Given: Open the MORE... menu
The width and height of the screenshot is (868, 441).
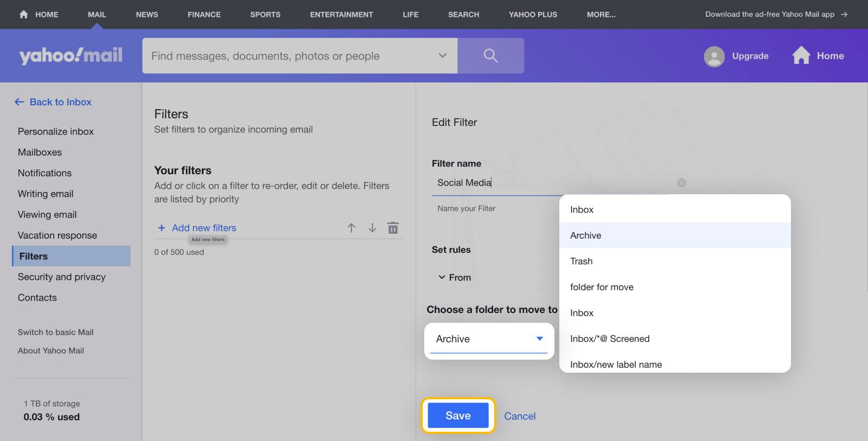Looking at the screenshot, I should point(601,14).
